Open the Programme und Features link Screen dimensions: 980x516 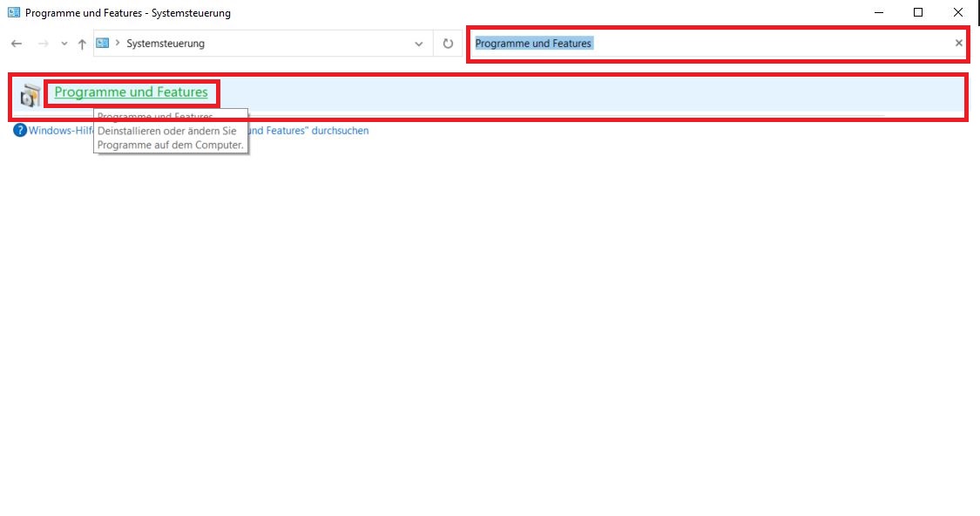(x=131, y=92)
